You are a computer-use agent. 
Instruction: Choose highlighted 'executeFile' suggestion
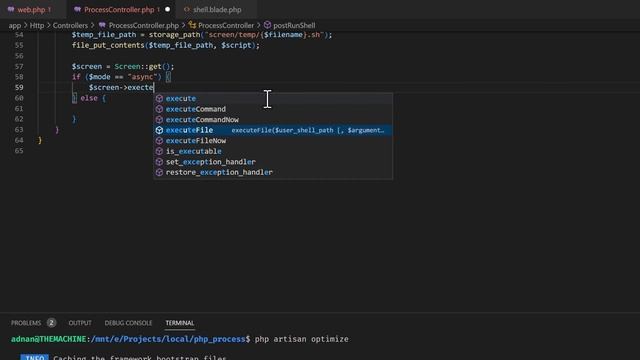click(x=273, y=130)
